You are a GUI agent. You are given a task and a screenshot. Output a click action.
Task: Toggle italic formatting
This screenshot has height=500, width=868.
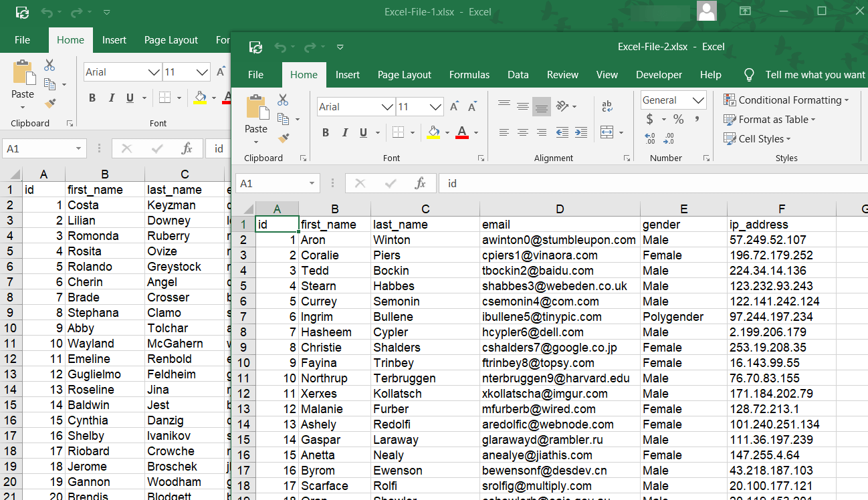(345, 132)
